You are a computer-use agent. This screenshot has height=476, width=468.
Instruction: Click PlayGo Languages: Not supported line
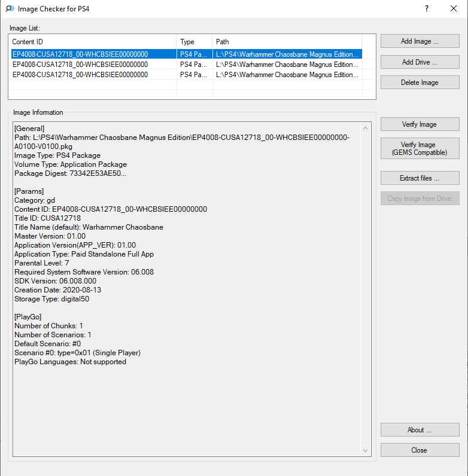(70, 362)
